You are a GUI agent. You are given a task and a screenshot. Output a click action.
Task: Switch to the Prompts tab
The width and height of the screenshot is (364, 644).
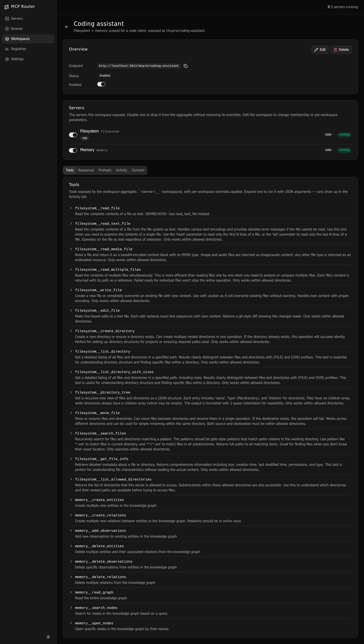pos(105,170)
